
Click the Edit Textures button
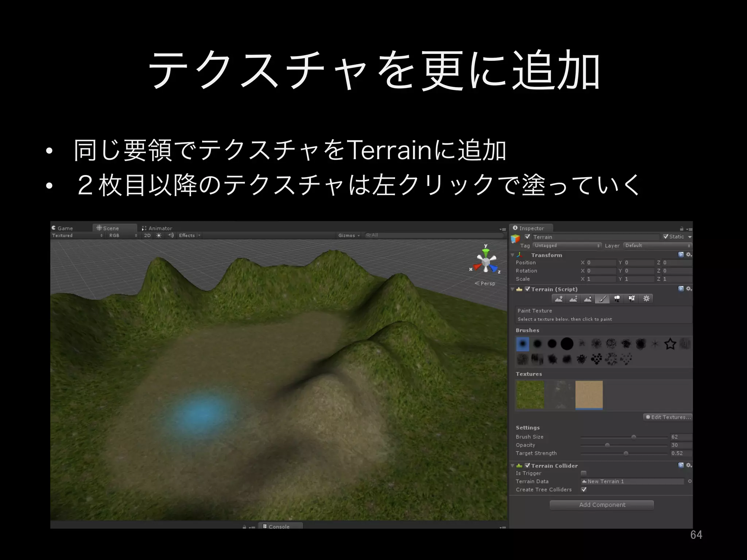click(x=668, y=417)
